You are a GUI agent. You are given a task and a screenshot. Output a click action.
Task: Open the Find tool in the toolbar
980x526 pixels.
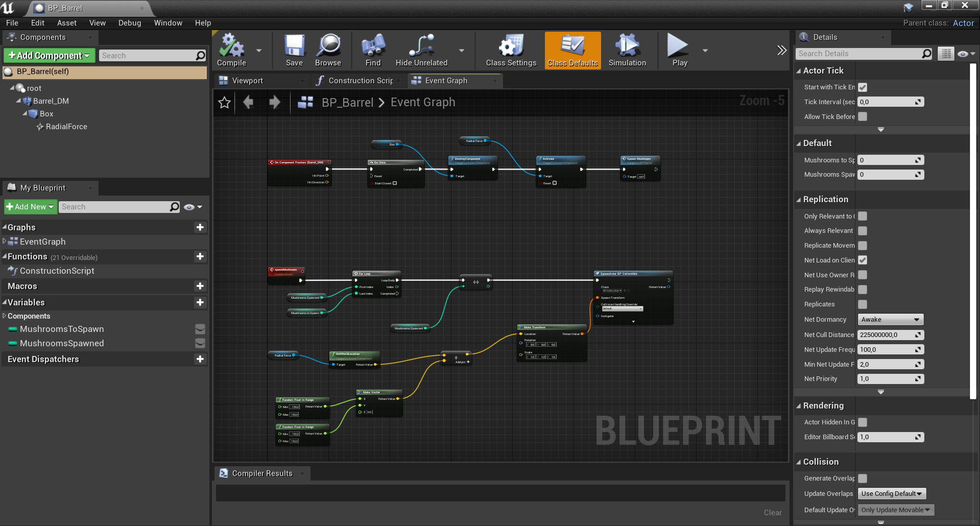click(373, 50)
